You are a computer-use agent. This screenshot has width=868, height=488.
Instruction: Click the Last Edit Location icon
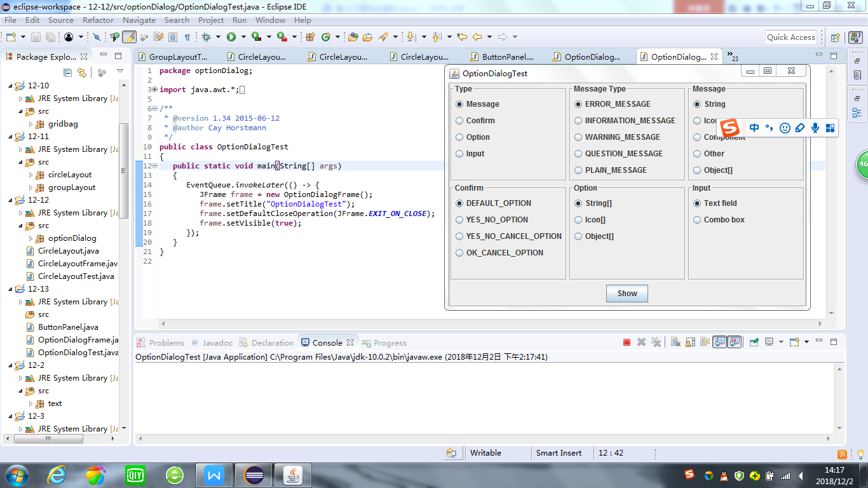tap(462, 37)
